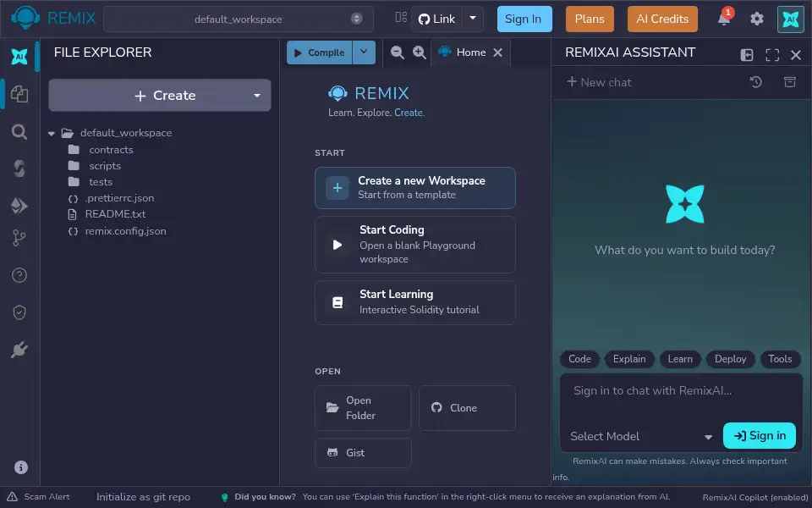Click the Create file button

point(160,96)
